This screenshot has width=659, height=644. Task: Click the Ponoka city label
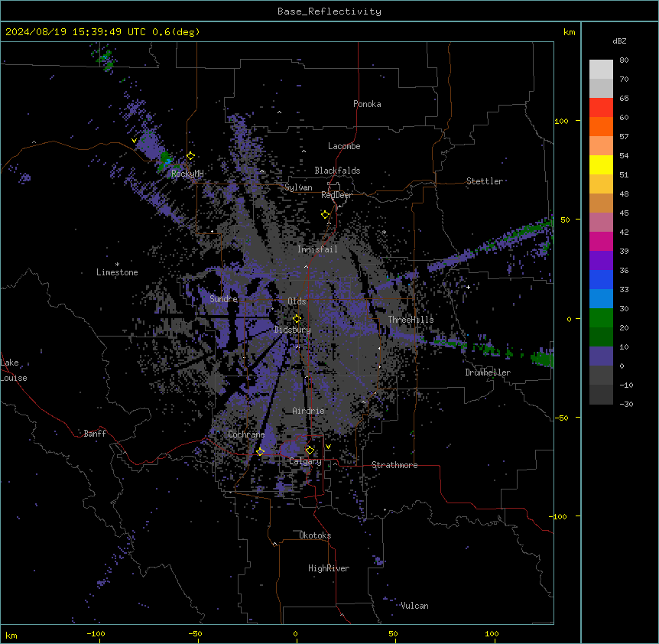pos(367,104)
